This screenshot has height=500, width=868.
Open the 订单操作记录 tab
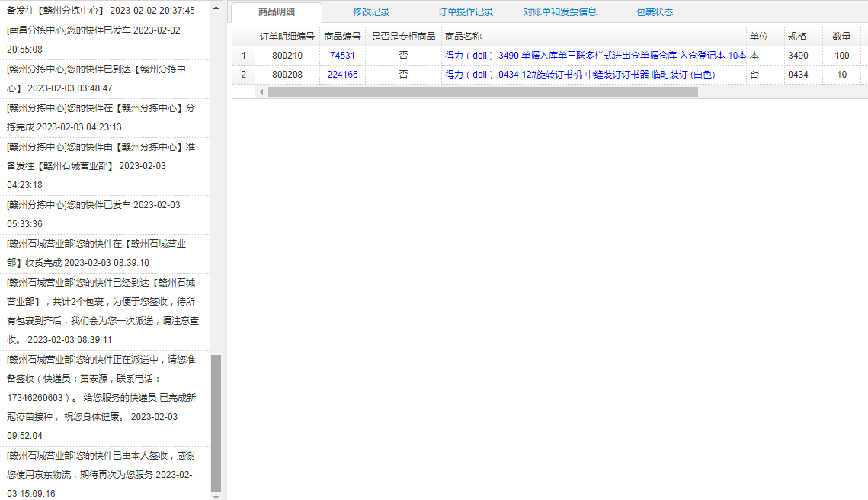[x=466, y=12]
